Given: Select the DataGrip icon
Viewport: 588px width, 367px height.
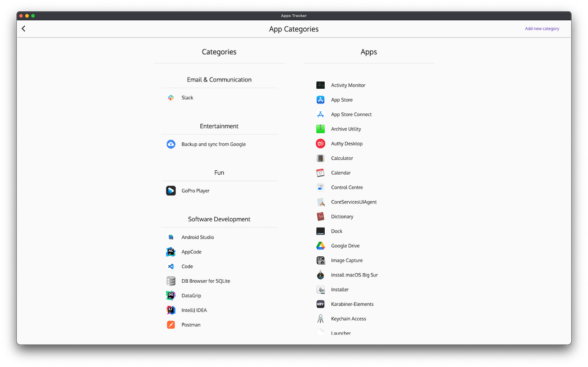Looking at the screenshot, I should (x=171, y=296).
